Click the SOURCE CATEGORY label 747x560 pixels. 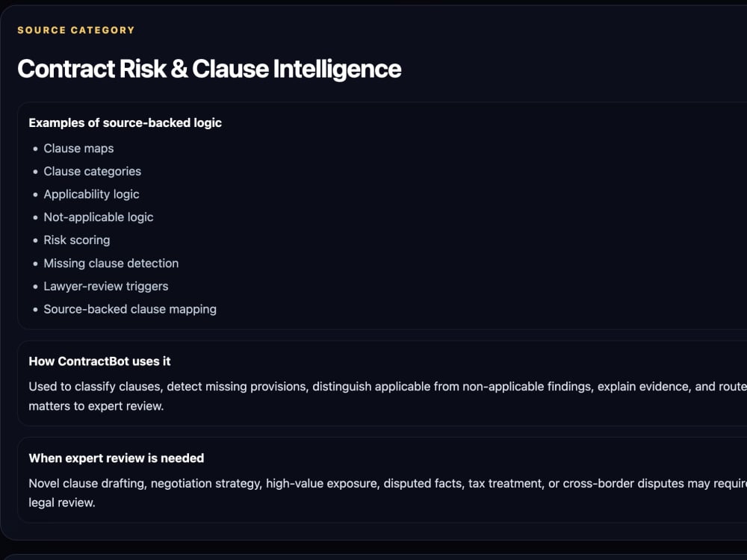tap(75, 30)
